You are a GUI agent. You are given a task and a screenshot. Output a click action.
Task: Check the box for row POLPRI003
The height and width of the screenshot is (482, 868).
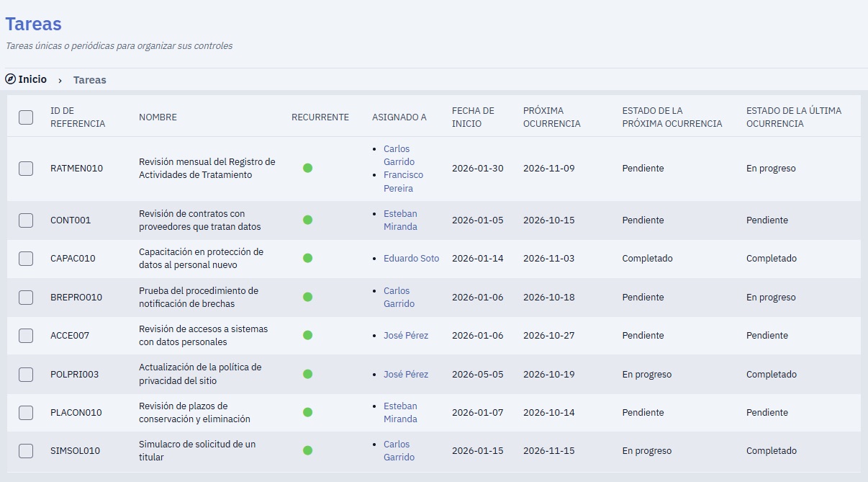(26, 374)
